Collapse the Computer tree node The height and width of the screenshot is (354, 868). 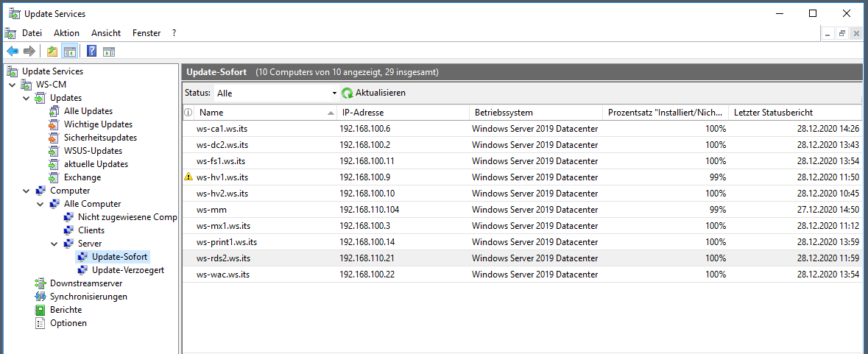(26, 191)
